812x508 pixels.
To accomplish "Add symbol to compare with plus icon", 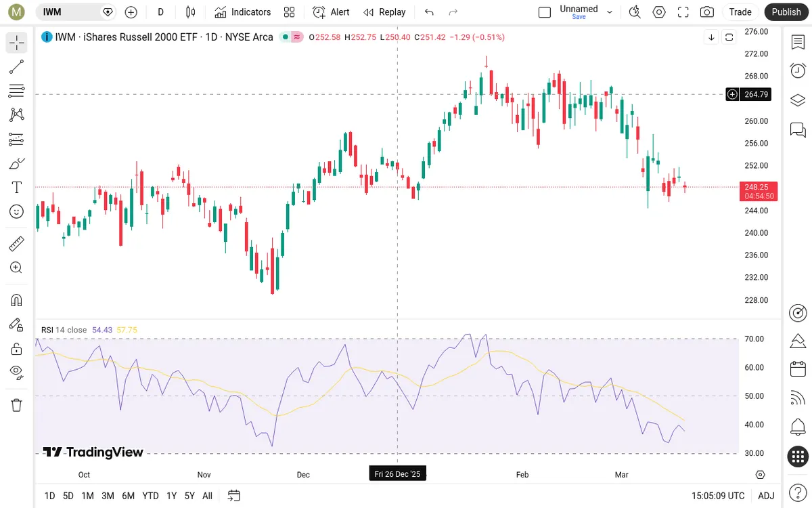I will point(131,12).
